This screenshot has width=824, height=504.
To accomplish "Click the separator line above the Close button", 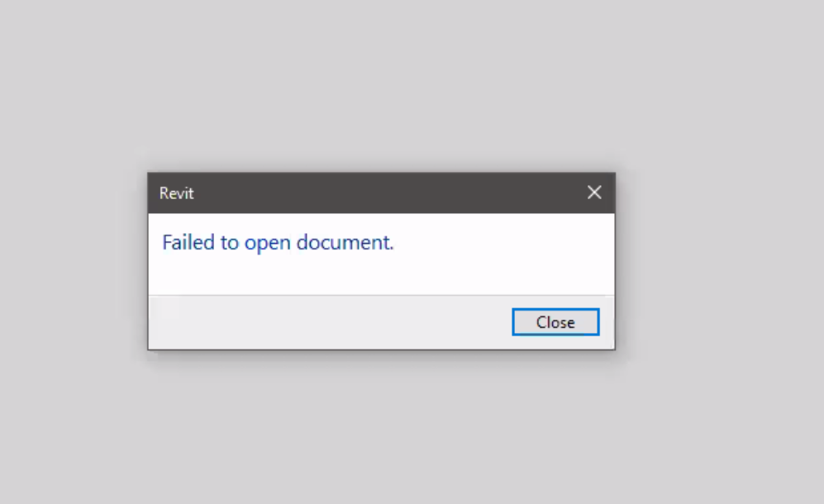I will pyautogui.click(x=381, y=295).
